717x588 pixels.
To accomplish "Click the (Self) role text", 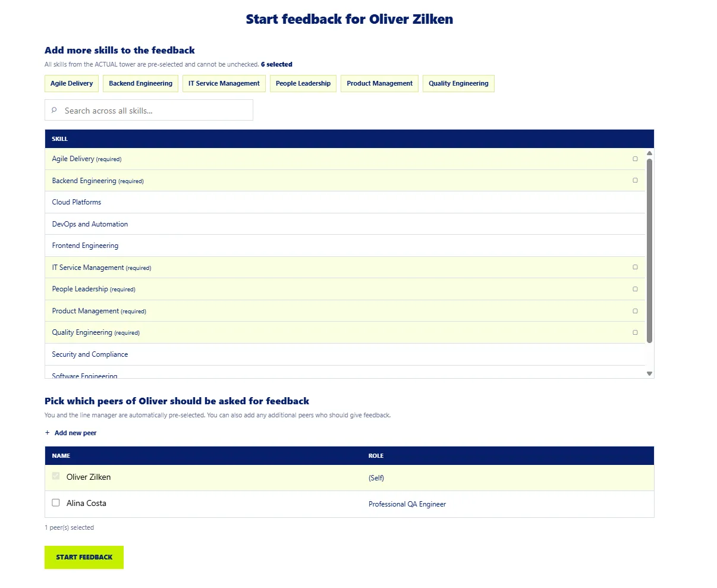I will coord(376,478).
